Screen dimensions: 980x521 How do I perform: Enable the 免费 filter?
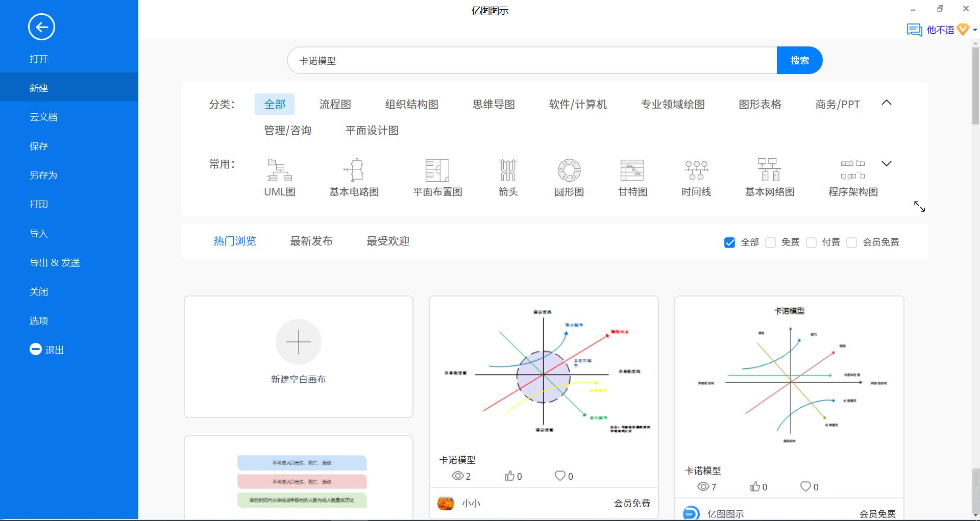[771, 242]
